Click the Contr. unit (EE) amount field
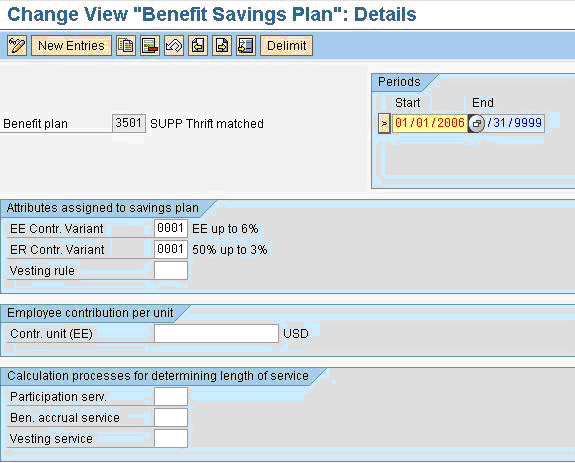Screen dimensions: 575x463 216,334
